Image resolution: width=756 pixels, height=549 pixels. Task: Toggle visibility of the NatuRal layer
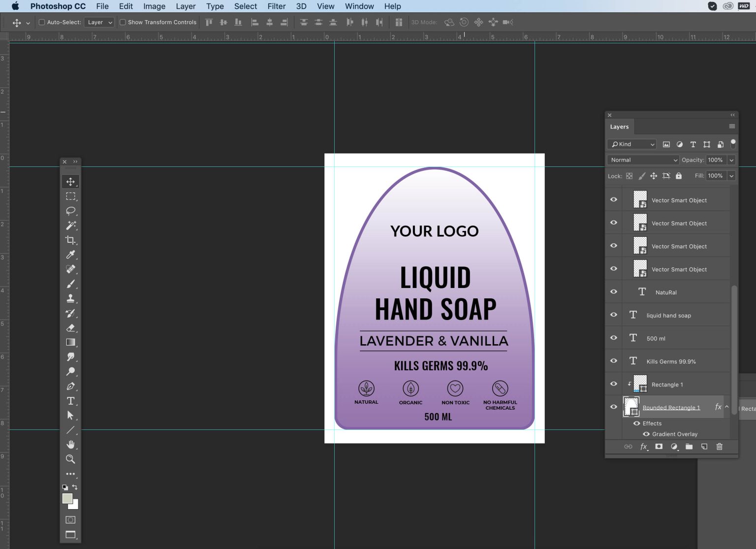[613, 291]
